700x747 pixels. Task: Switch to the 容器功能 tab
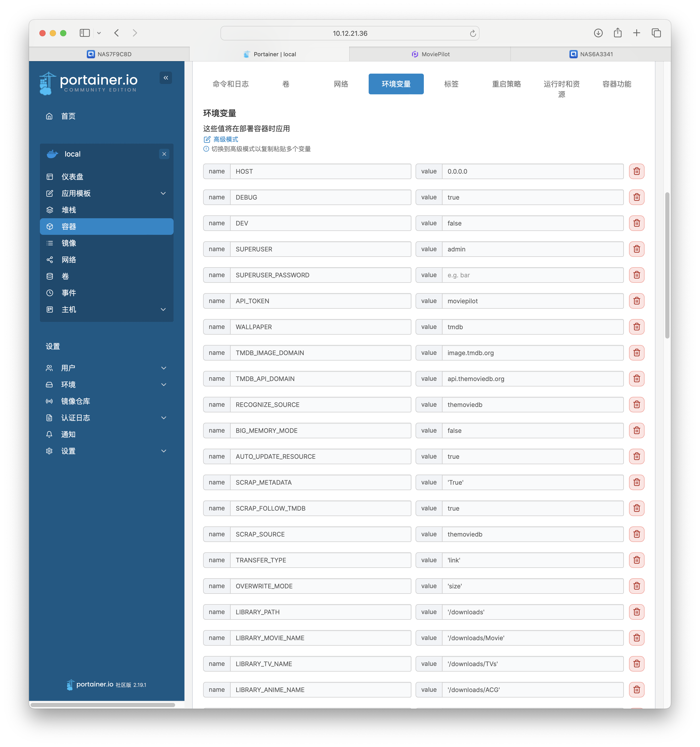[x=617, y=84]
